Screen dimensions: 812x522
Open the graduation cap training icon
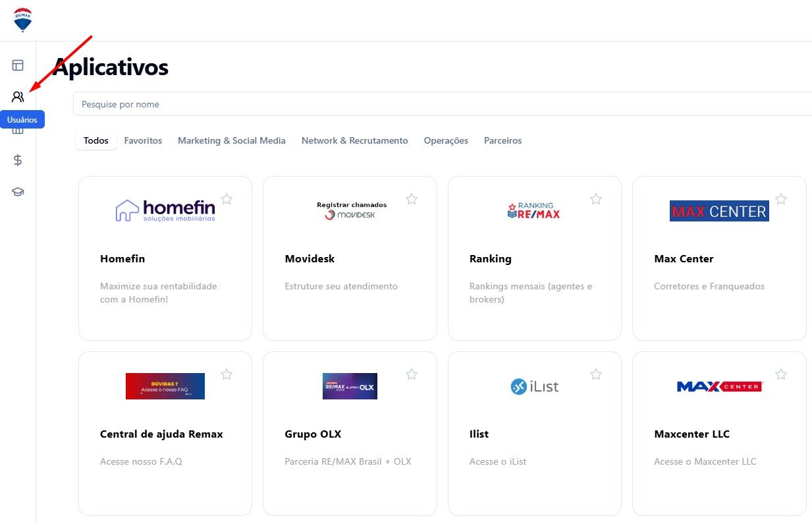coord(18,192)
